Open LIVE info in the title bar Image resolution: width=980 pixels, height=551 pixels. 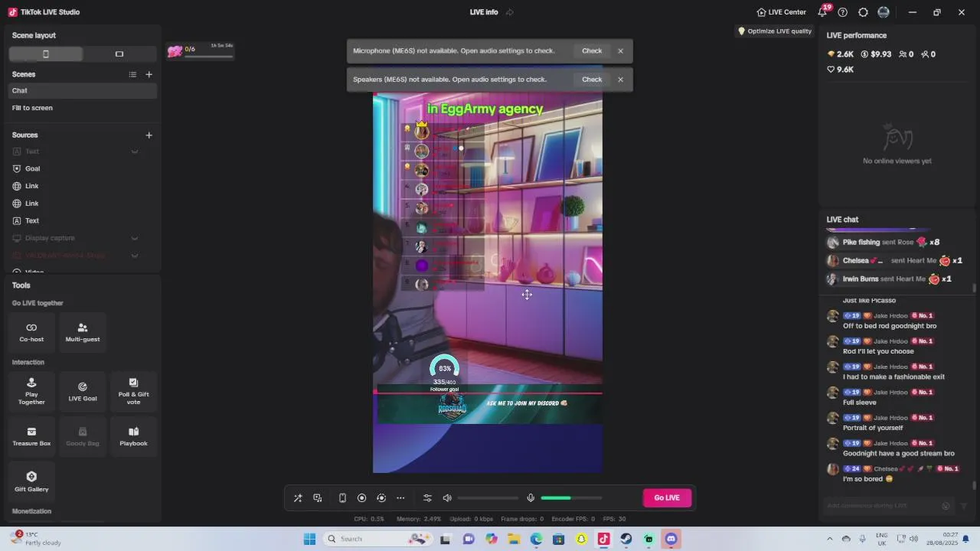tap(484, 12)
